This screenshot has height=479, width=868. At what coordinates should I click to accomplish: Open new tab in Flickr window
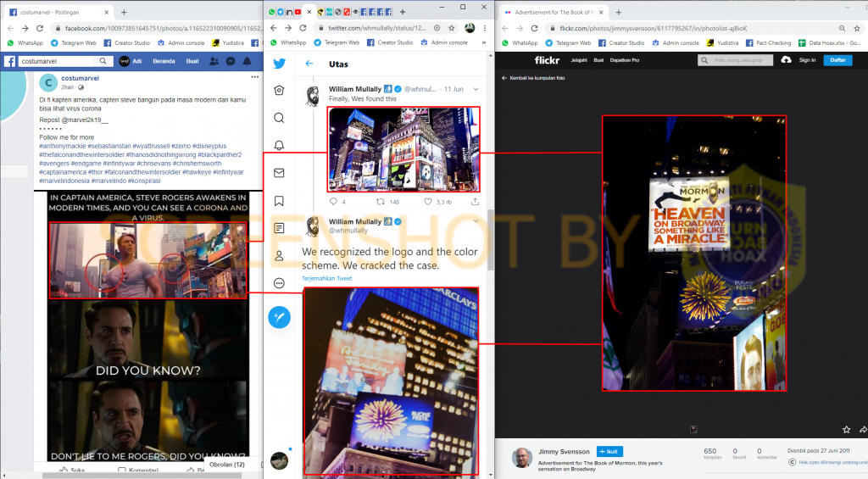618,12
